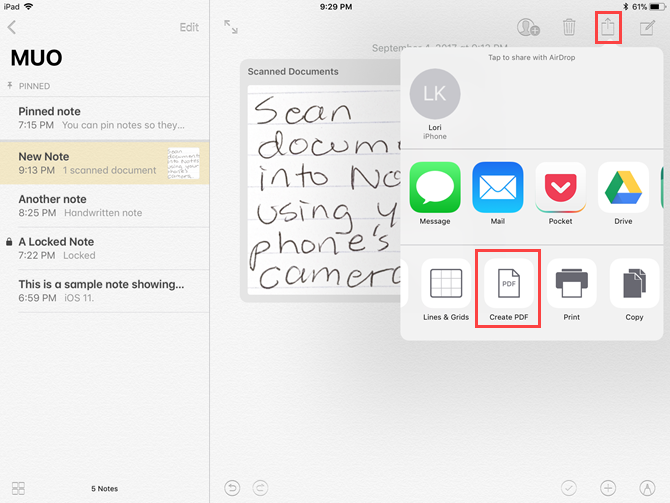Screen dimensions: 670x503
Task: Go back using the left chevron
Action: [x=12, y=27]
